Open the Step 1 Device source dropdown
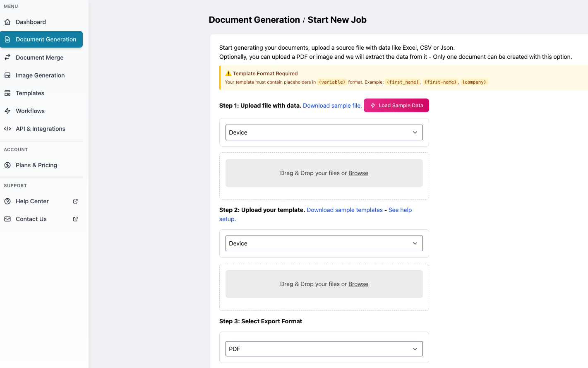The width and height of the screenshot is (588, 368). pos(324,132)
